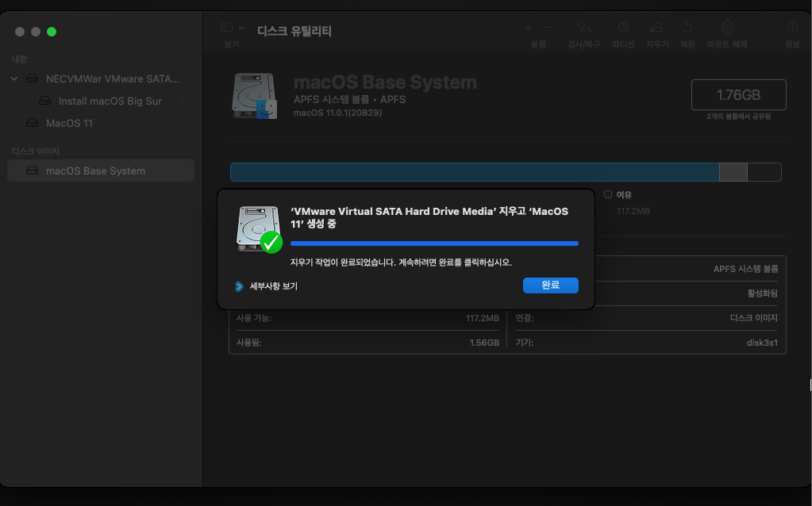Image resolution: width=812 pixels, height=506 pixels.
Task: Click the Install macOS Big Sur drive icon
Action: [45, 101]
